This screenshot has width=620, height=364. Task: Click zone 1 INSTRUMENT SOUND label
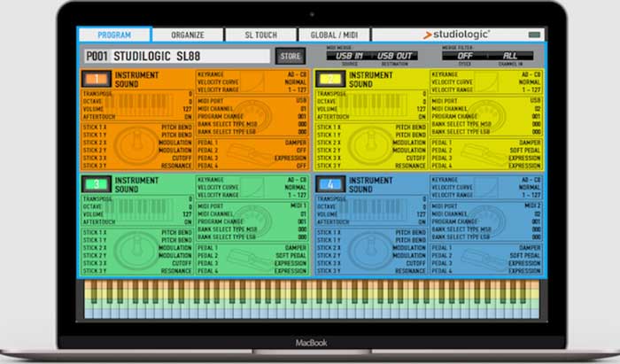[136, 80]
